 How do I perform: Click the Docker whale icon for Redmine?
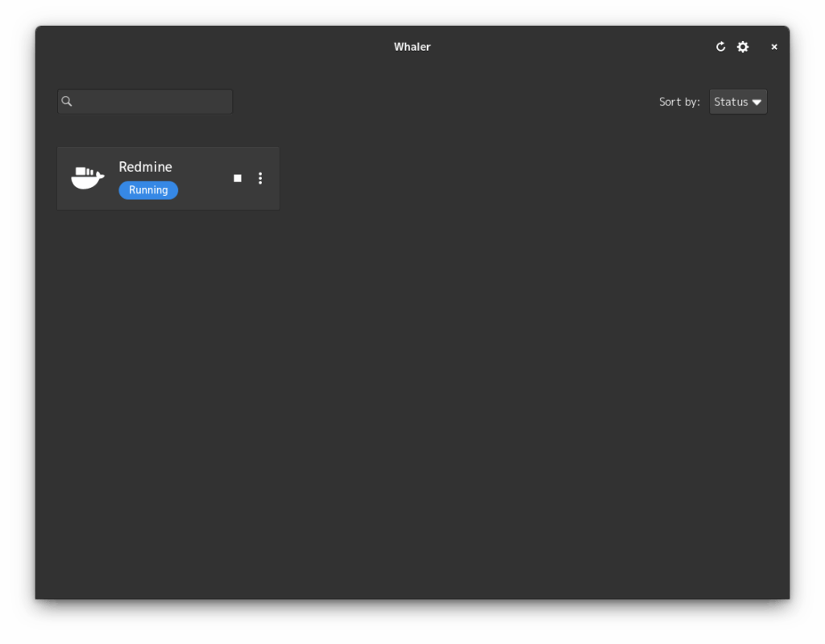87,177
